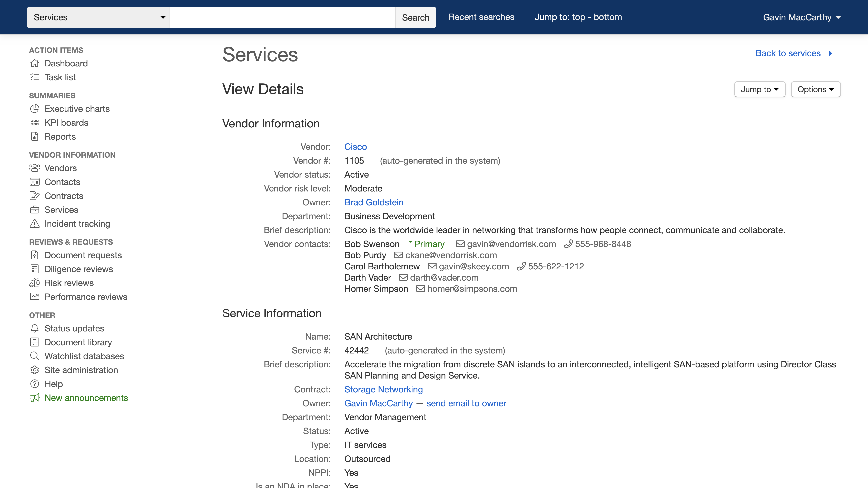Expand the Options dropdown button

pos(815,89)
